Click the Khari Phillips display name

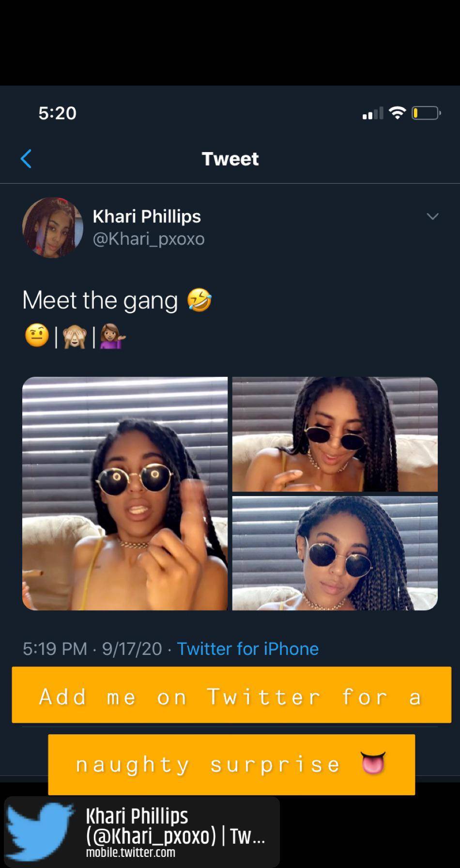147,217
